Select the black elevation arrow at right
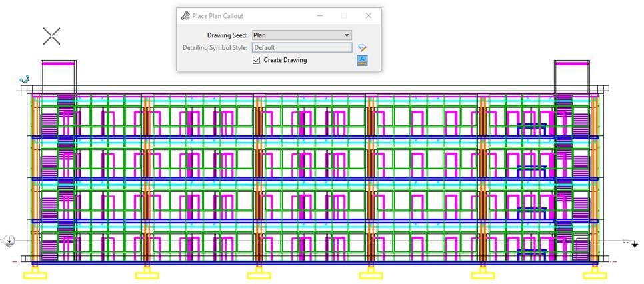This screenshot has width=644, height=284. (635, 245)
